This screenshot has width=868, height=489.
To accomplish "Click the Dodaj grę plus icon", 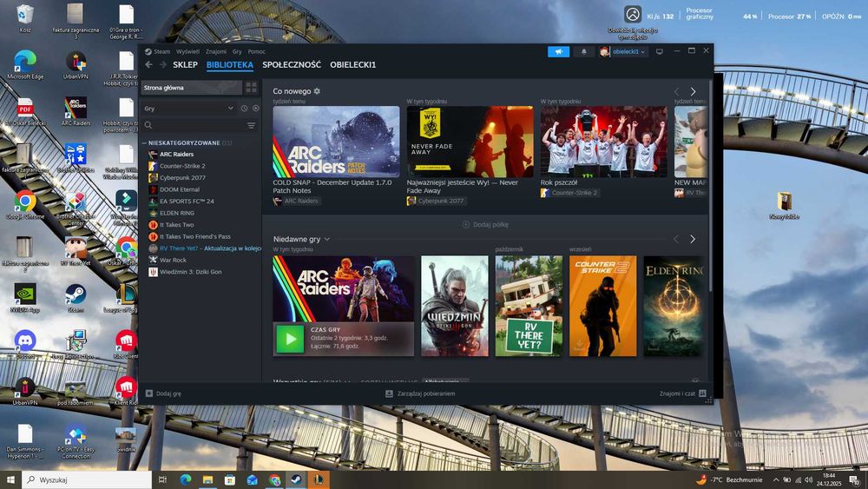I will point(149,393).
